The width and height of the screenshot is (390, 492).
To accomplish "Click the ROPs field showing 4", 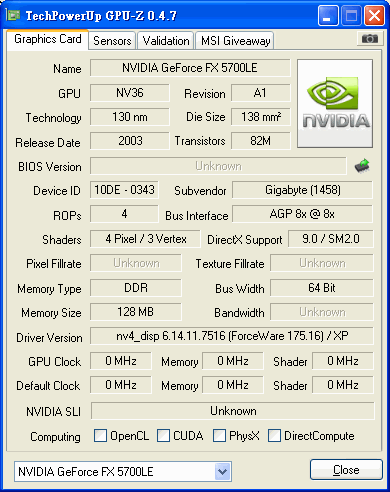I will [124, 214].
